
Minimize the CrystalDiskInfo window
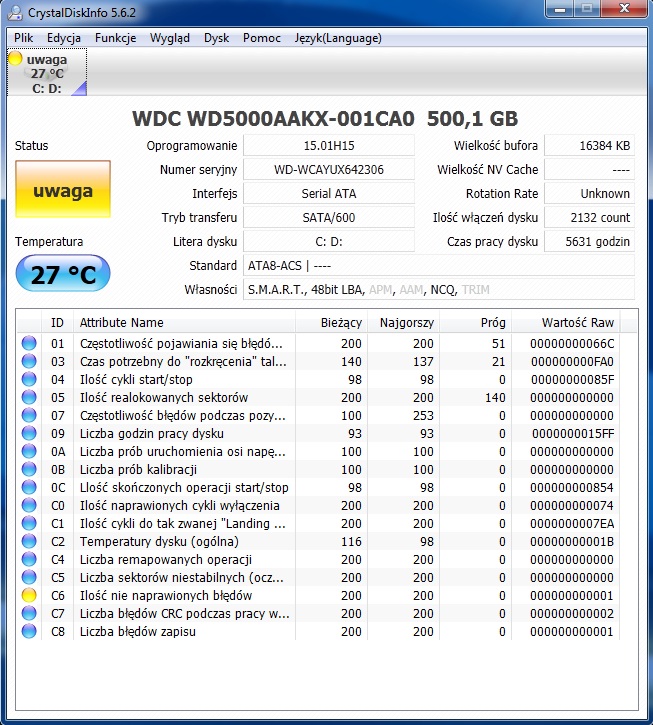pyautogui.click(x=560, y=8)
